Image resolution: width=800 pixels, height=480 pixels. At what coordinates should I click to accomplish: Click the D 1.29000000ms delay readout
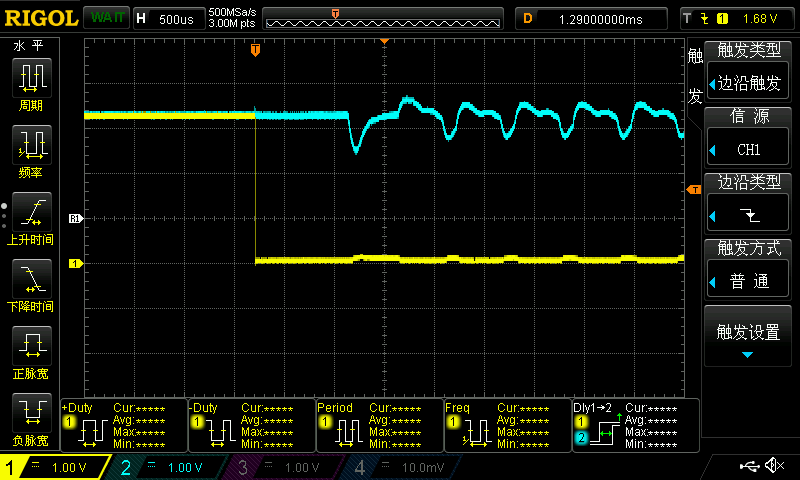click(591, 19)
